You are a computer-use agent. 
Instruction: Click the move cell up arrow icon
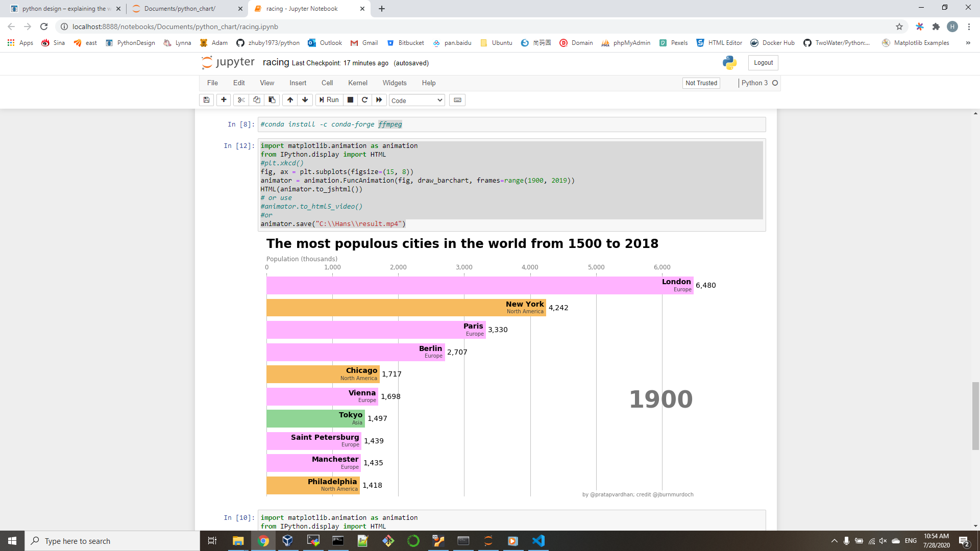(289, 99)
